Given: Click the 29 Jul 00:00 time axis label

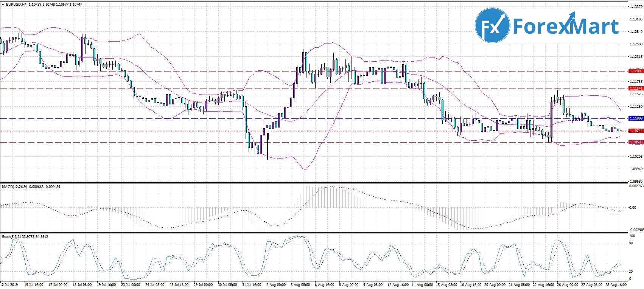Looking at the screenshot, I should pos(203,285).
